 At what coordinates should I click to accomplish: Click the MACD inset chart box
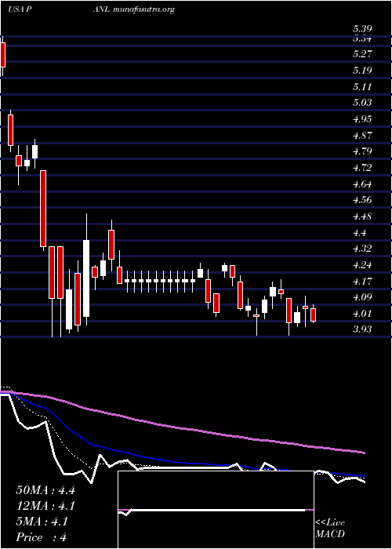click(216, 510)
